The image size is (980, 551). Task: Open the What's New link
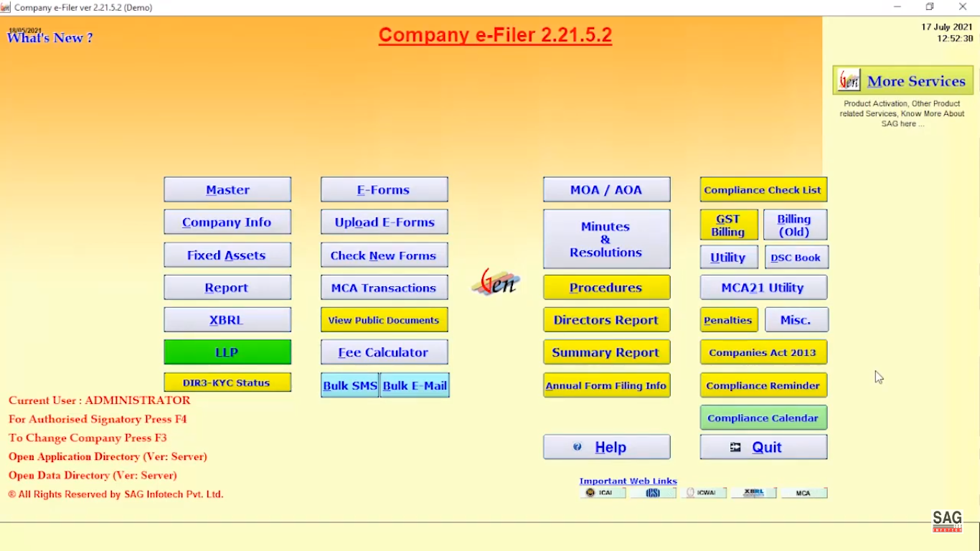(x=49, y=37)
